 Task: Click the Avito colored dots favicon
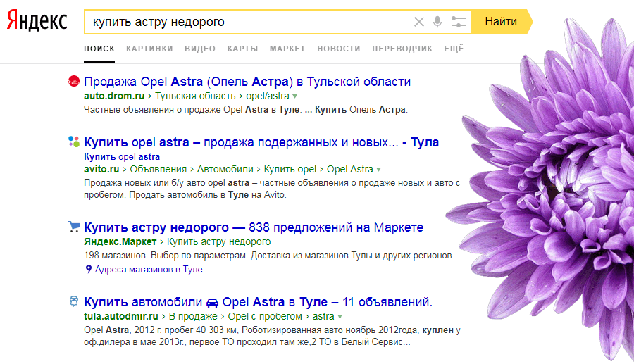click(x=73, y=142)
